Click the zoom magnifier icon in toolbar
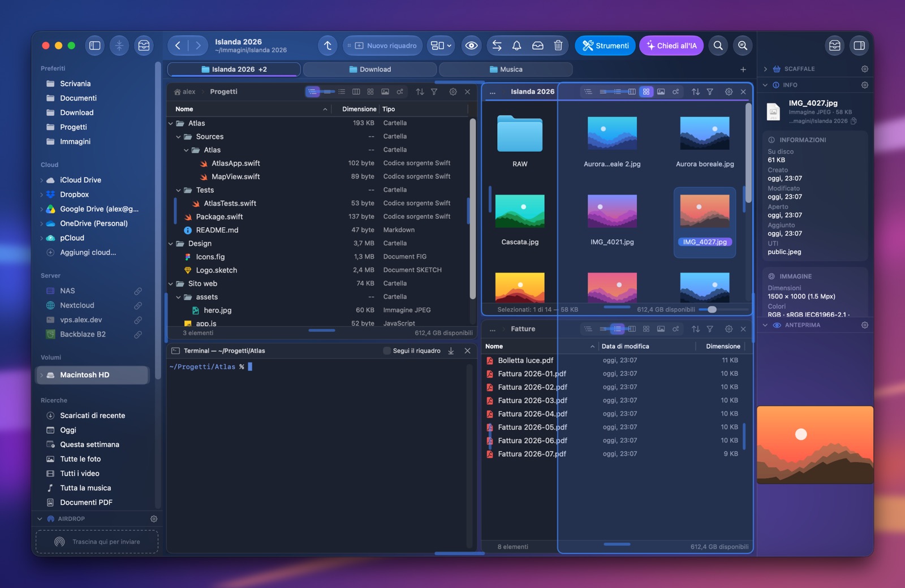The width and height of the screenshot is (905, 588). coord(743,46)
